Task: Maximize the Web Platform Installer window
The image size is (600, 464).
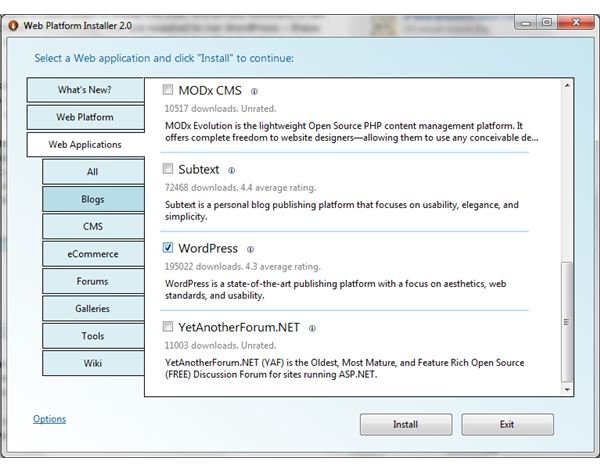Action: click(x=547, y=23)
